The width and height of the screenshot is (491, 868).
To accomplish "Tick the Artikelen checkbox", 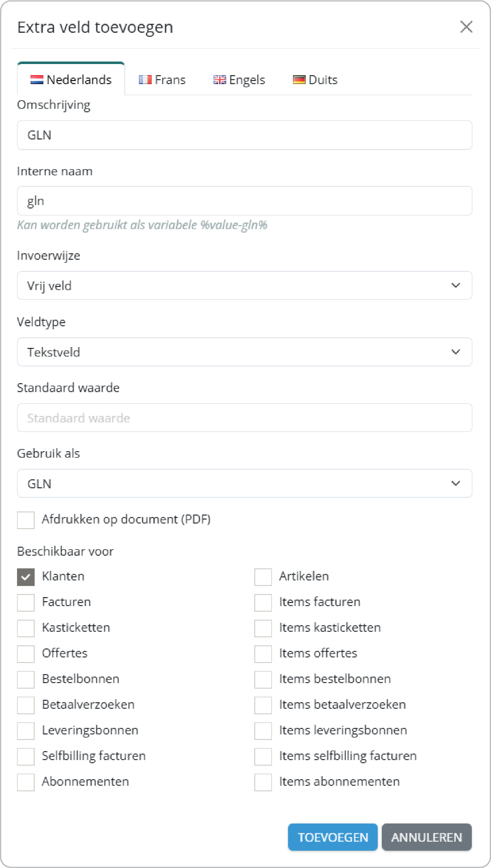I will (x=263, y=577).
